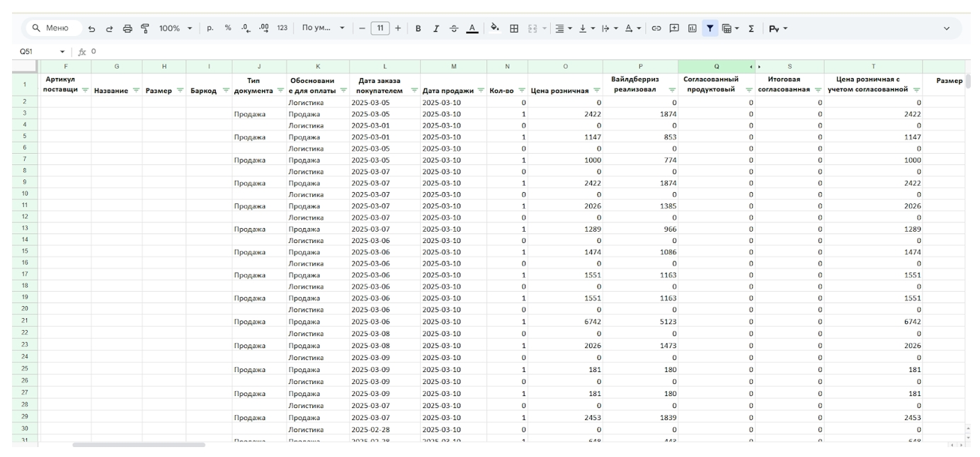Click the Insert comment icon
Image resolution: width=980 pixels, height=457 pixels.
point(674,28)
